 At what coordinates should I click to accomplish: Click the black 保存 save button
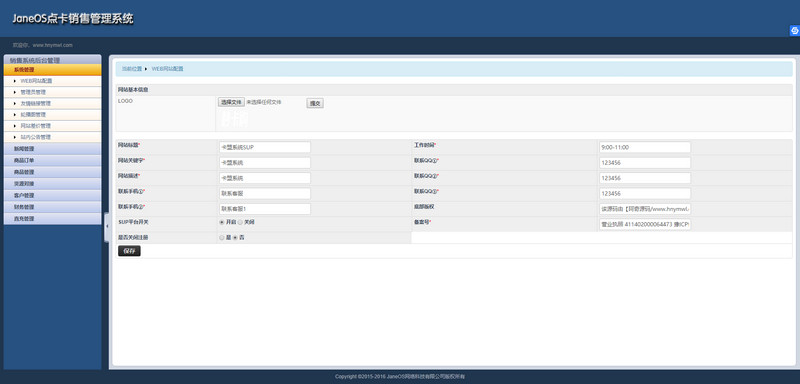click(x=130, y=251)
